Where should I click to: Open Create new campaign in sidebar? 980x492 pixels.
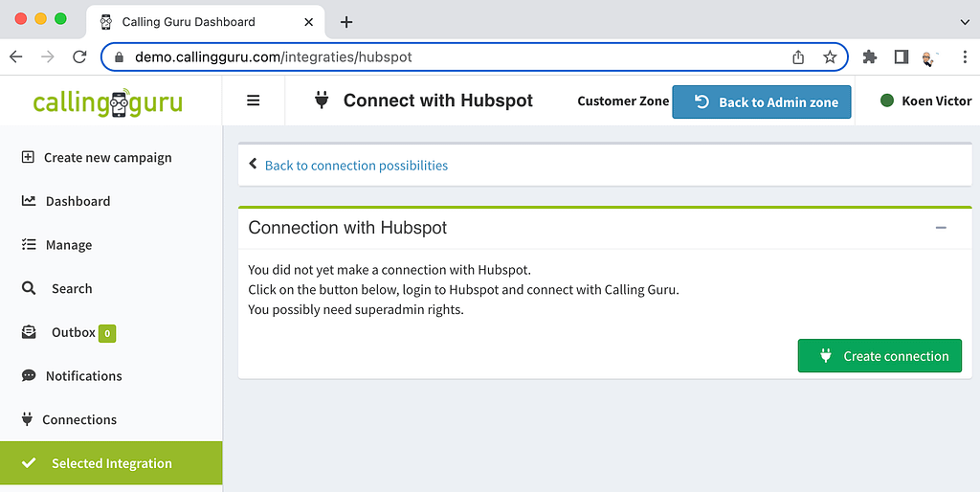click(97, 158)
